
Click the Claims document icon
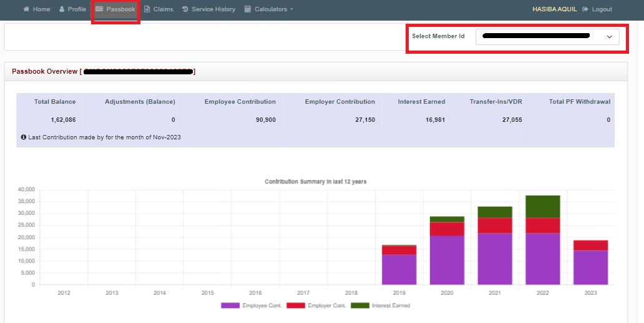pyautogui.click(x=147, y=9)
